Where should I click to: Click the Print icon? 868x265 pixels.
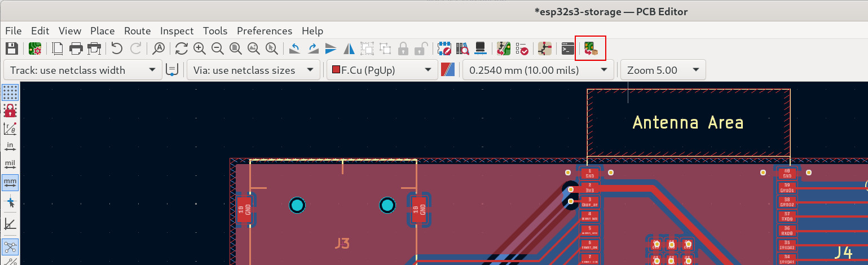[x=76, y=48]
